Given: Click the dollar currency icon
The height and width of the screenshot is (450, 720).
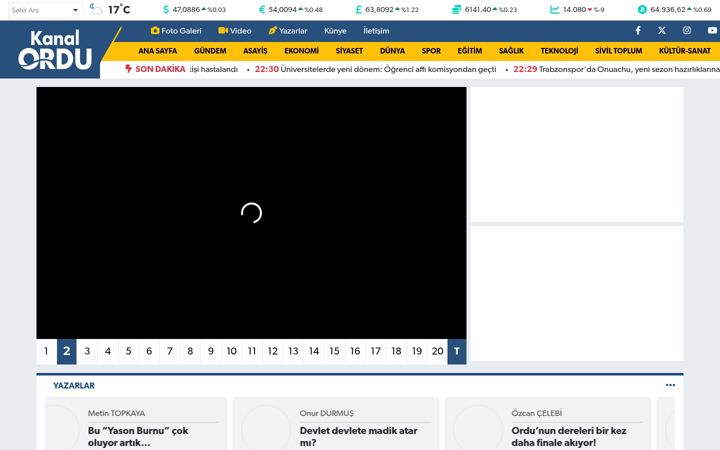Looking at the screenshot, I should tap(166, 10).
